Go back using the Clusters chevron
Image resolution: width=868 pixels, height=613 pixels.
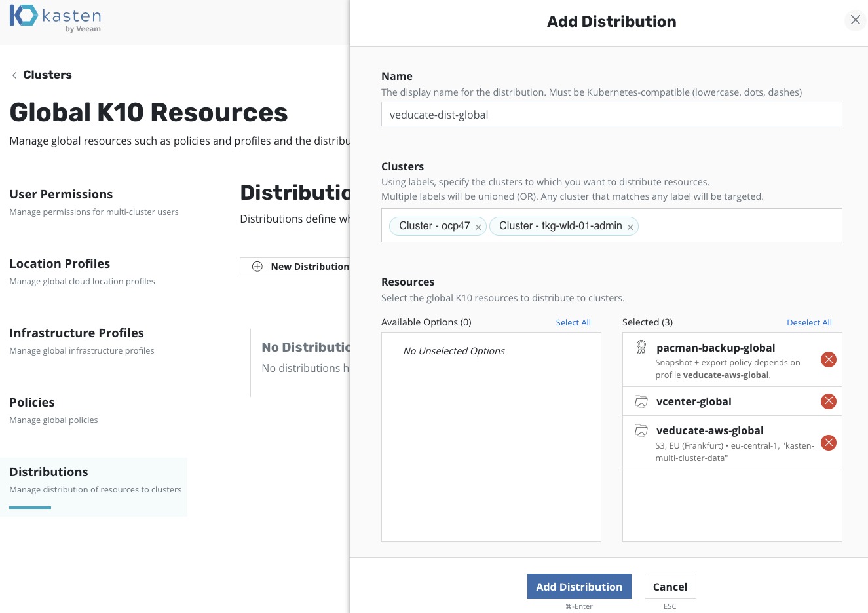14,75
